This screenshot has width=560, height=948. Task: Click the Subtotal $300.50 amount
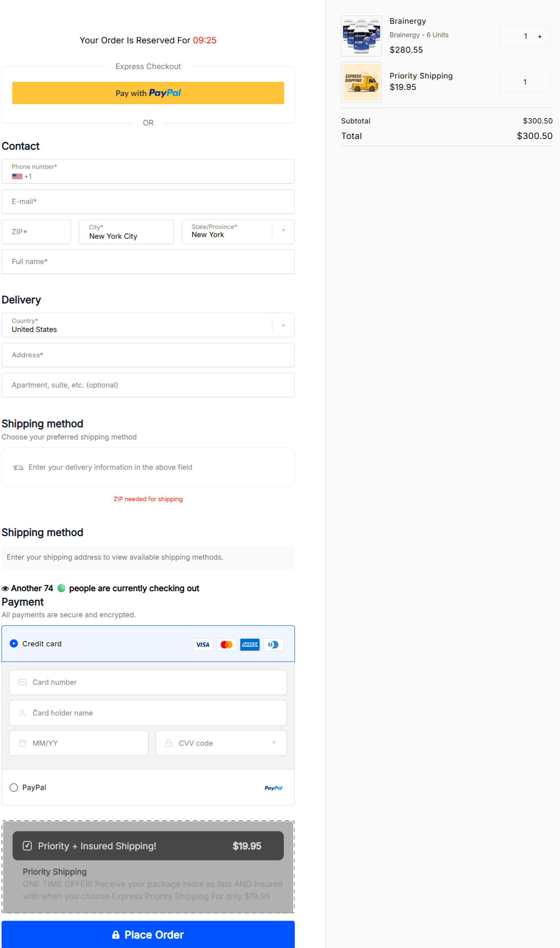538,121
